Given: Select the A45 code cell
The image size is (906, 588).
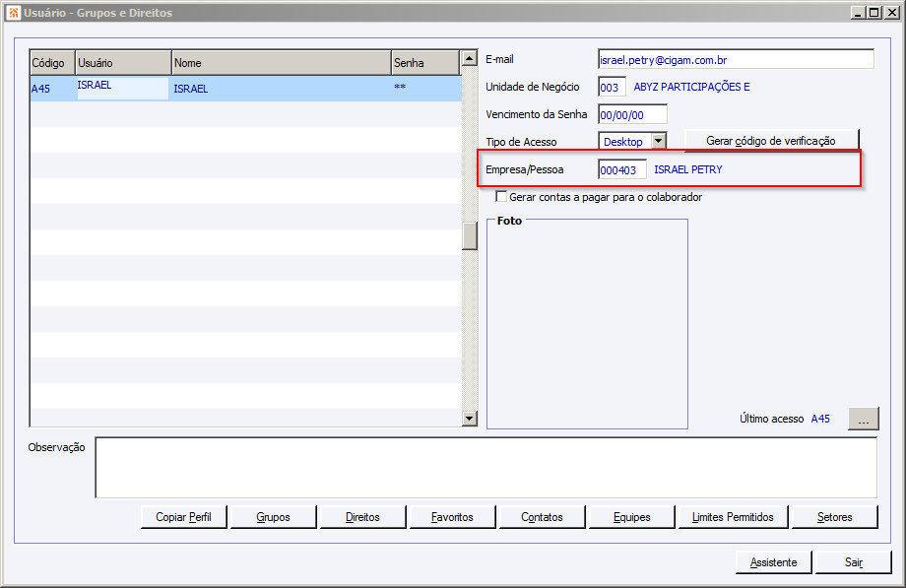Looking at the screenshot, I should pyautogui.click(x=52, y=89).
